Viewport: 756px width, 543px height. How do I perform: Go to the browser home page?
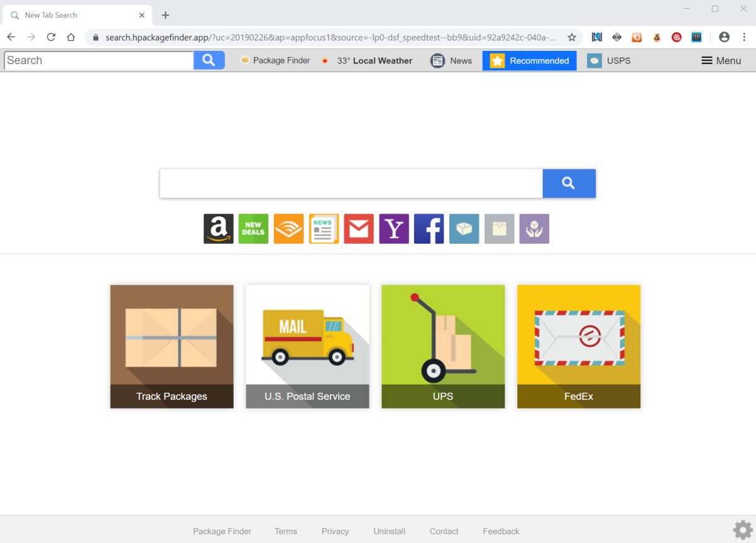point(71,37)
